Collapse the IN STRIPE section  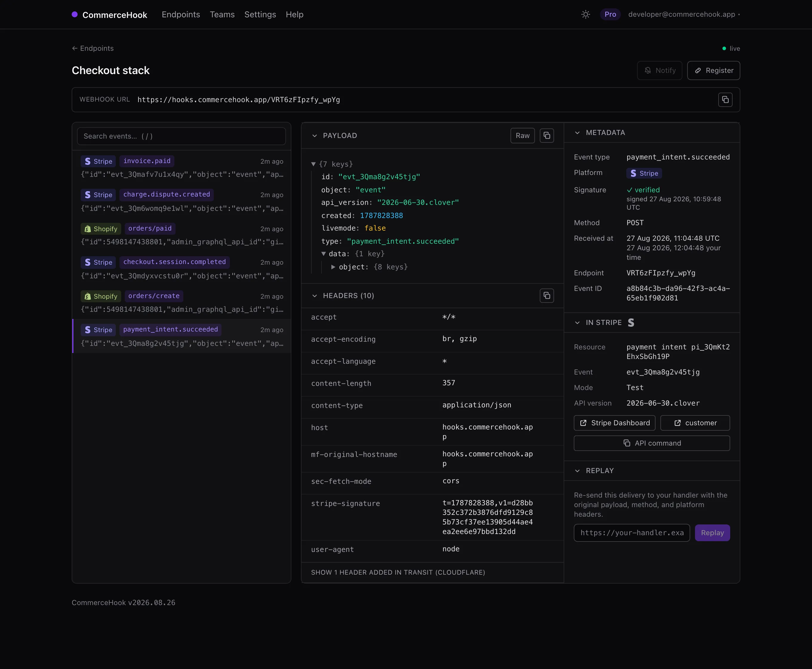(577, 323)
